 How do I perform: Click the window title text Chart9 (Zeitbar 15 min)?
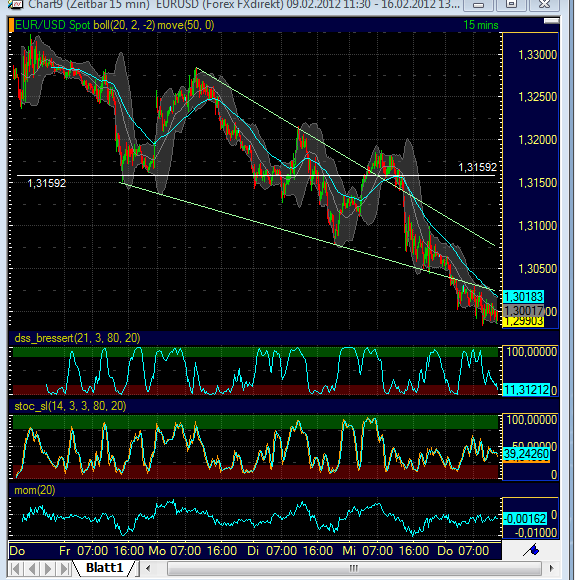pos(89,4)
